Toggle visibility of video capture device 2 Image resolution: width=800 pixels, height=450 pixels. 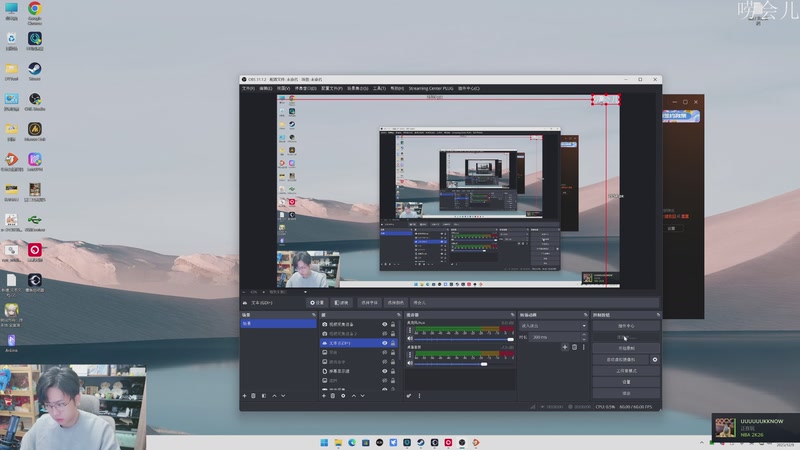click(385, 334)
